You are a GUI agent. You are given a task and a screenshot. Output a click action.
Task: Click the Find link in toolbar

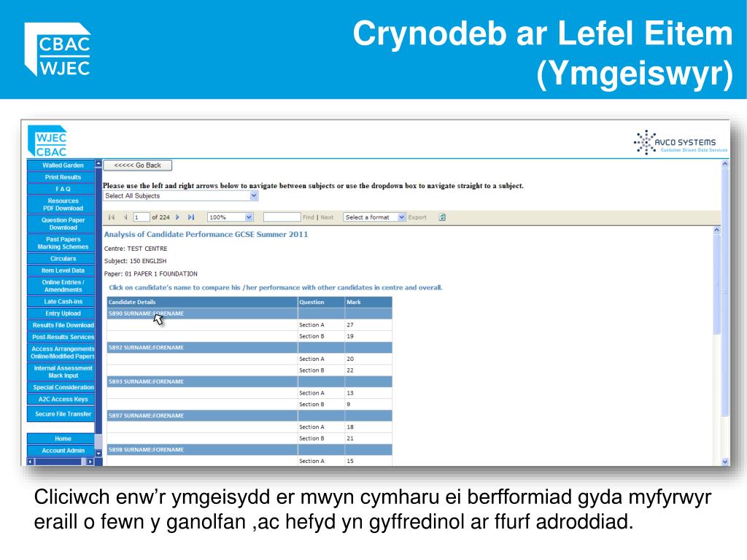tap(309, 217)
